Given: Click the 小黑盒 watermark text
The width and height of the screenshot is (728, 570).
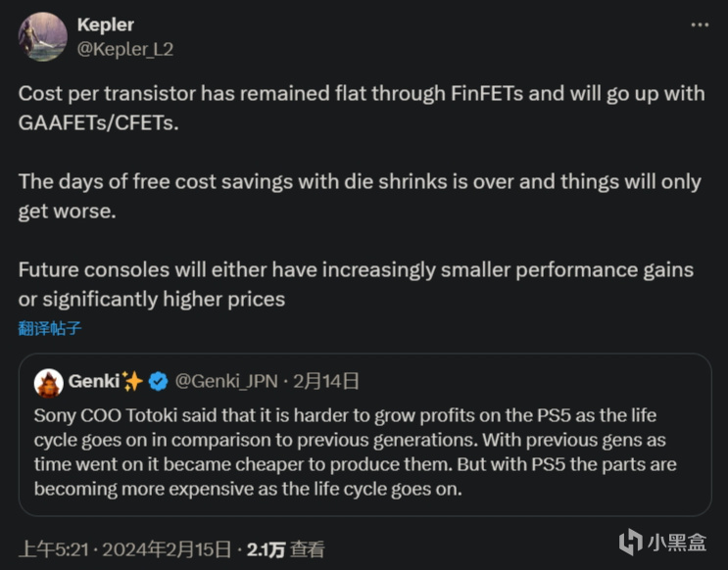Looking at the screenshot, I should (677, 543).
